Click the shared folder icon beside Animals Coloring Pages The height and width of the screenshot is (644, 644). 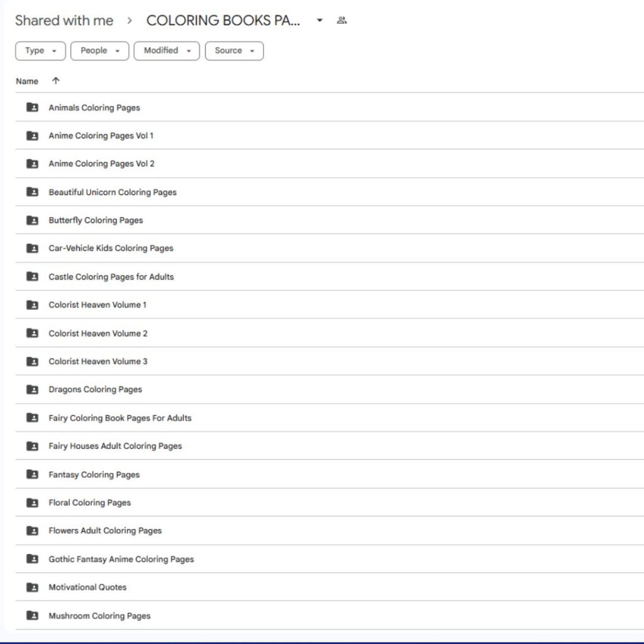[x=32, y=108]
